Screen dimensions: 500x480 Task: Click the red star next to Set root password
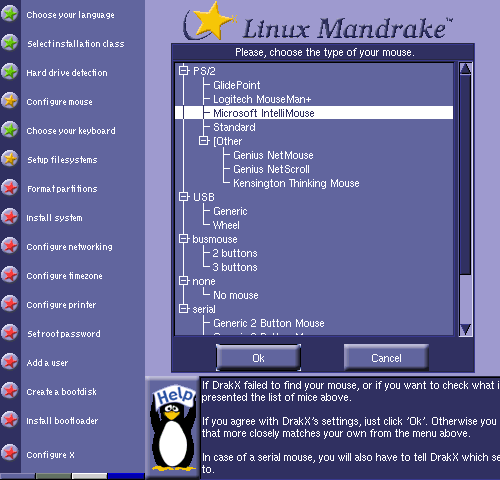tap(10, 333)
